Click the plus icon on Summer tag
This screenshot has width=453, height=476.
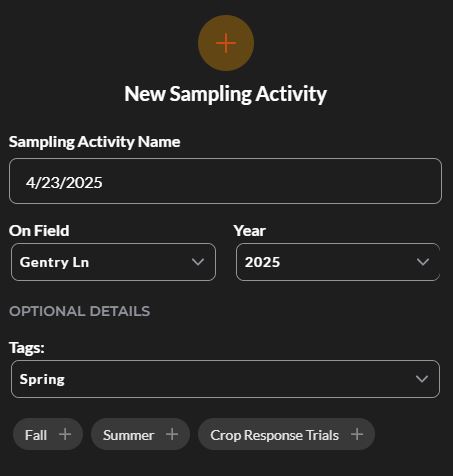tap(172, 434)
